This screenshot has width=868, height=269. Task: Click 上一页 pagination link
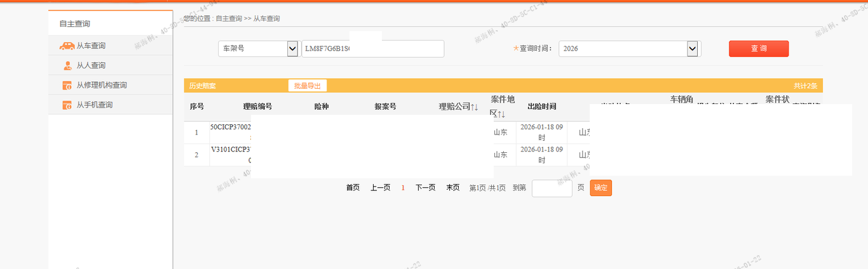point(380,188)
